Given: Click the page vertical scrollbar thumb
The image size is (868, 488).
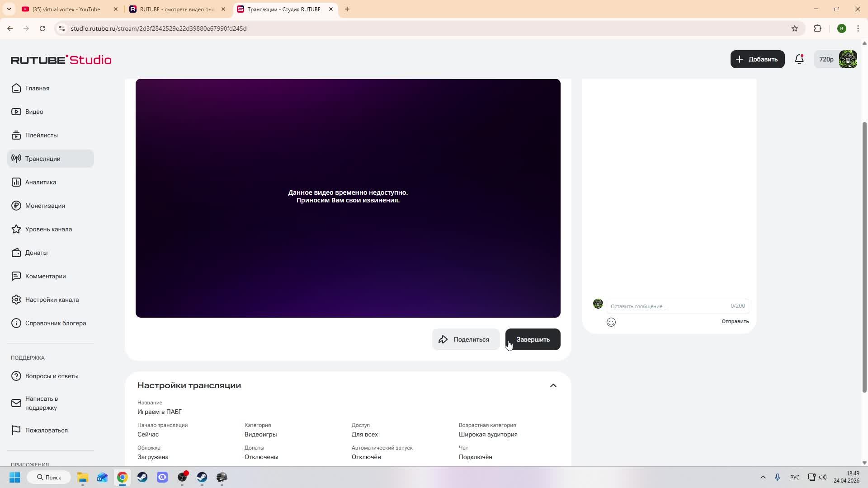Looking at the screenshot, I should click(864, 258).
